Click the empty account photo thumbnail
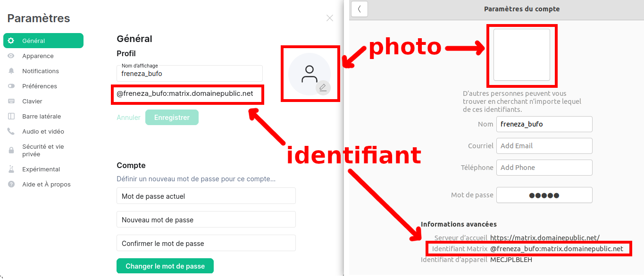This screenshot has height=279, width=644. [521, 55]
